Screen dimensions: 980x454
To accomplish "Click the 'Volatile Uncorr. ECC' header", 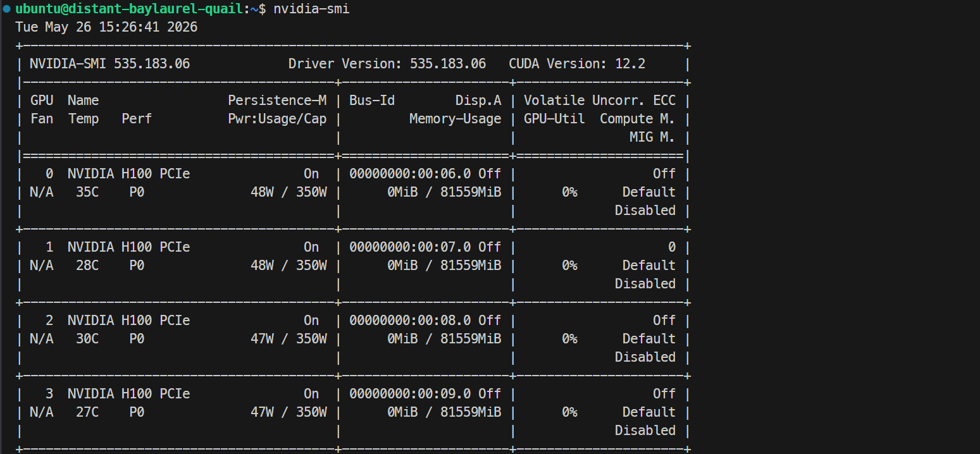I will tap(600, 101).
